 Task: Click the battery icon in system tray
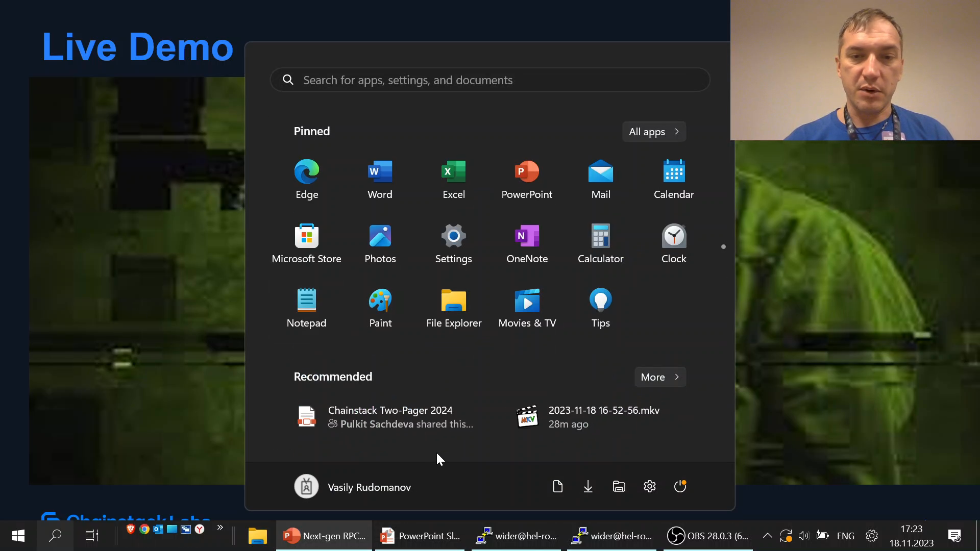tap(822, 536)
